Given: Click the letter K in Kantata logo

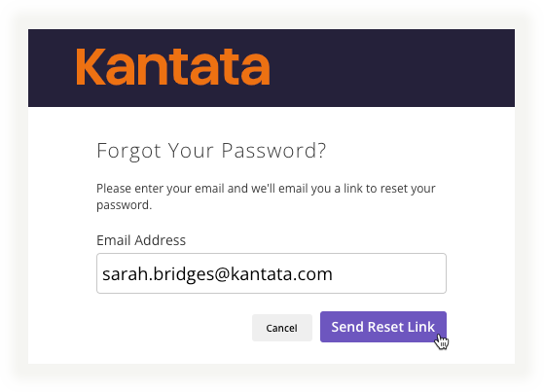Looking at the screenshot, I should [x=91, y=66].
